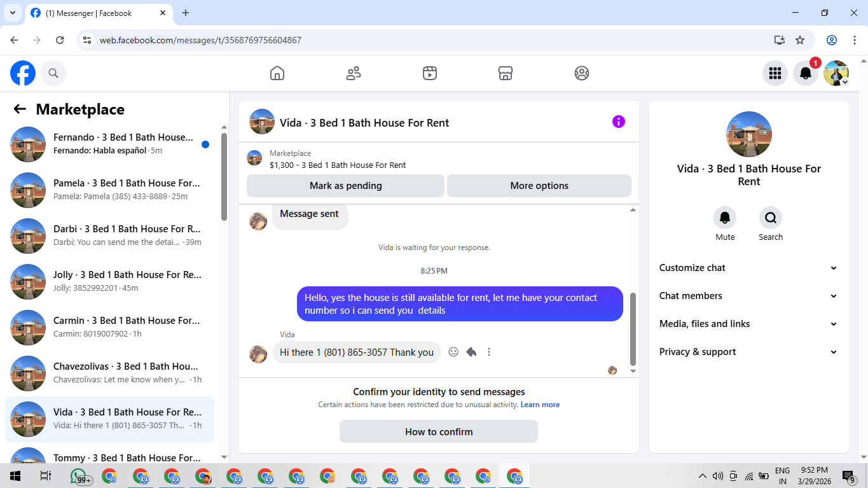
Task: Open Pamela's conversation in the list
Action: click(x=109, y=190)
